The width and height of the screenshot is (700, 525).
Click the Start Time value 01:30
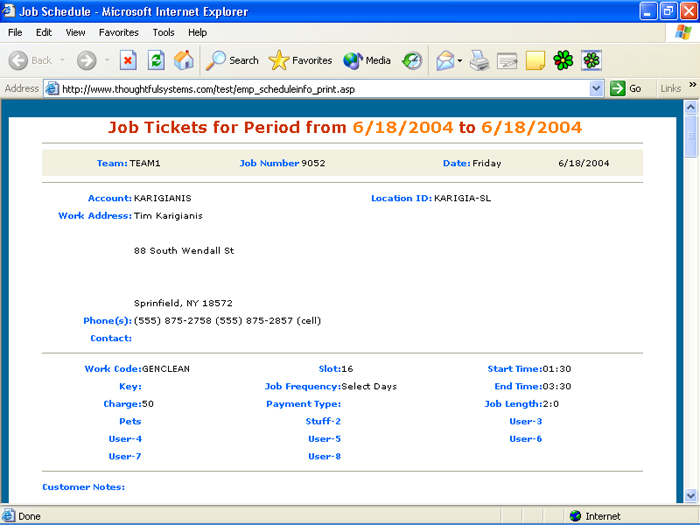pos(557,369)
